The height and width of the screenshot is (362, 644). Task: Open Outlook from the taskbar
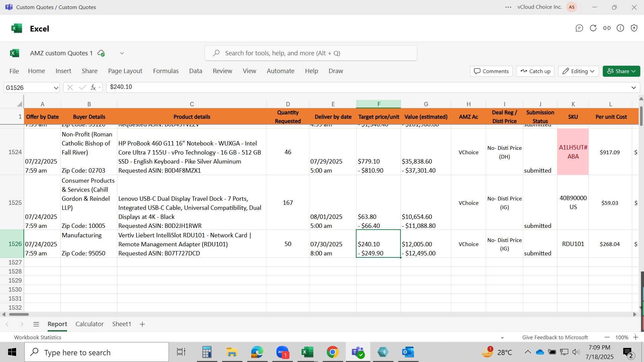(x=408, y=352)
